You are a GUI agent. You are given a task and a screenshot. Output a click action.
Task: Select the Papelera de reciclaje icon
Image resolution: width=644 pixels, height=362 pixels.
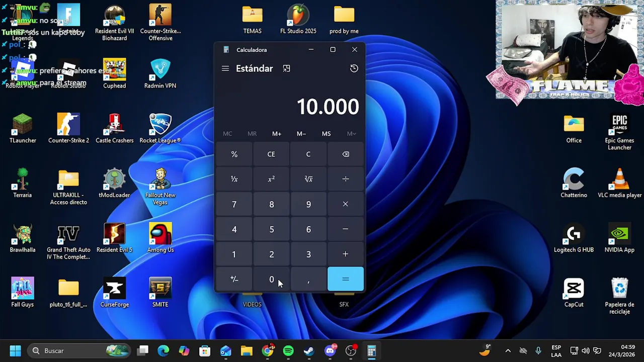619,297
